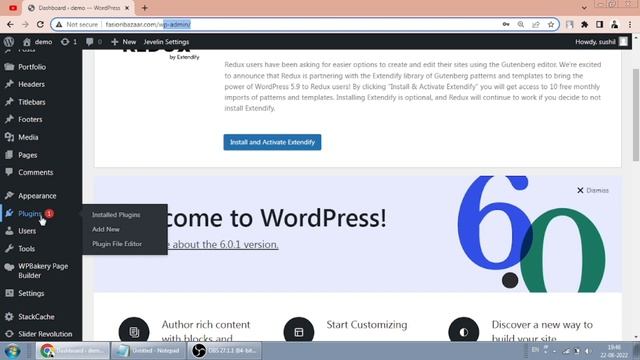Viewport: 640px width, 360px height.
Task: Click the Author rich content block icon
Action: coord(134,331)
